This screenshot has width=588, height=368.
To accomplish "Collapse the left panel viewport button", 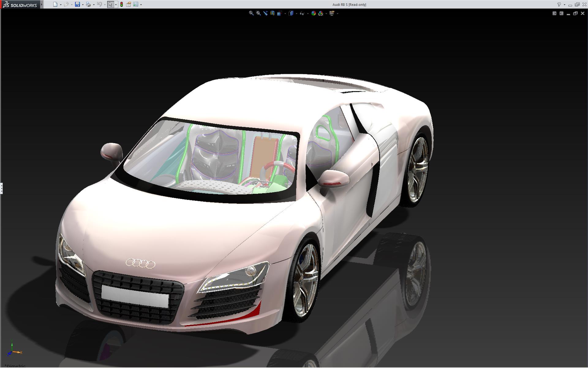I will [554, 13].
